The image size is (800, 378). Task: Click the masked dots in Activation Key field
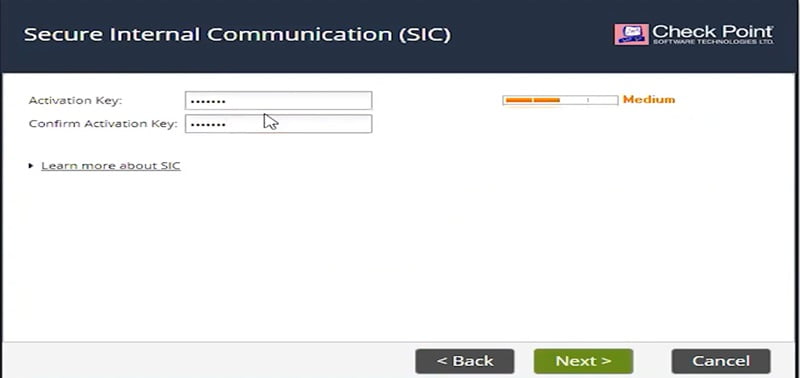[208, 102]
